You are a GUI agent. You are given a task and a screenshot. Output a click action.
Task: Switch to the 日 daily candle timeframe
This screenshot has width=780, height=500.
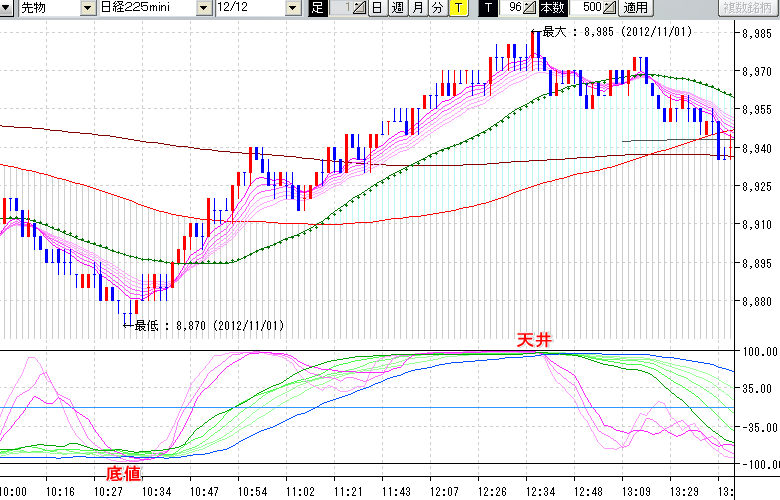[x=376, y=8]
